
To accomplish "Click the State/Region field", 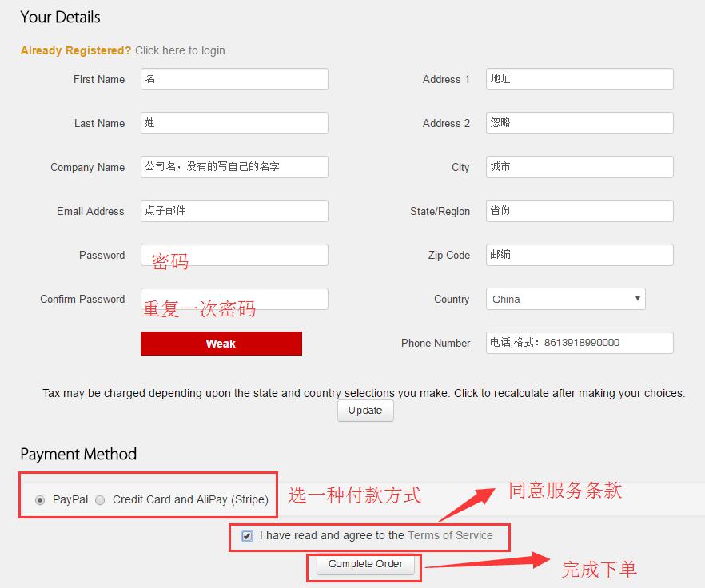I will pyautogui.click(x=580, y=211).
